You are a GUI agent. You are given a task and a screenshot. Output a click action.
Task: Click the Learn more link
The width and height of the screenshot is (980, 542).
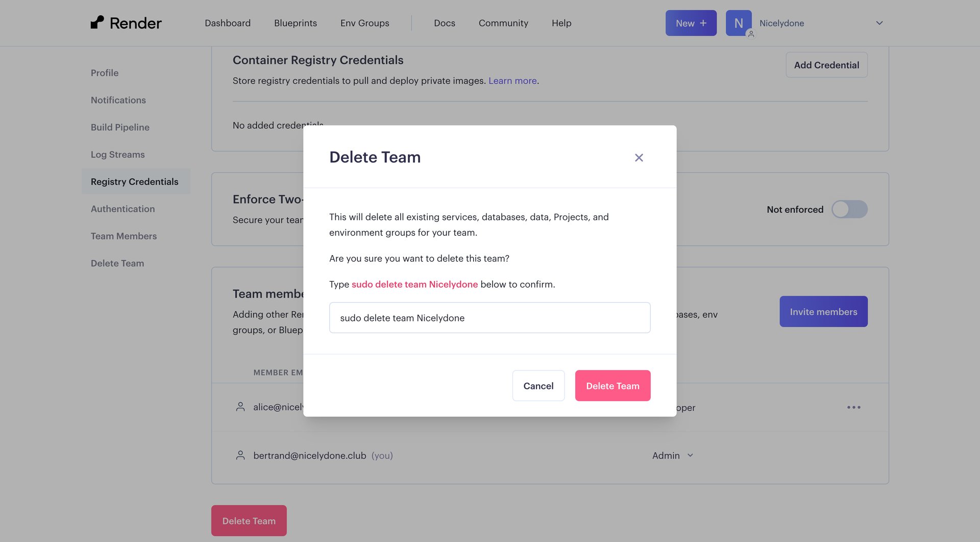pyautogui.click(x=512, y=81)
